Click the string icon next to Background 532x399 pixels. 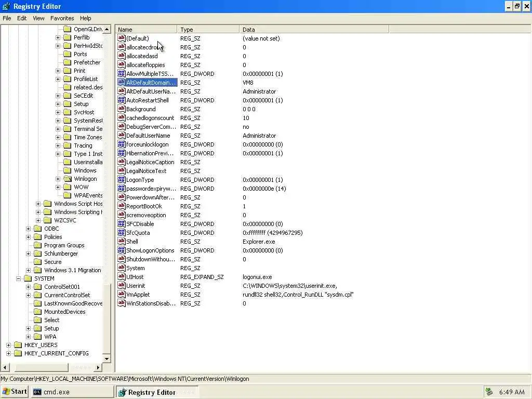coord(122,109)
